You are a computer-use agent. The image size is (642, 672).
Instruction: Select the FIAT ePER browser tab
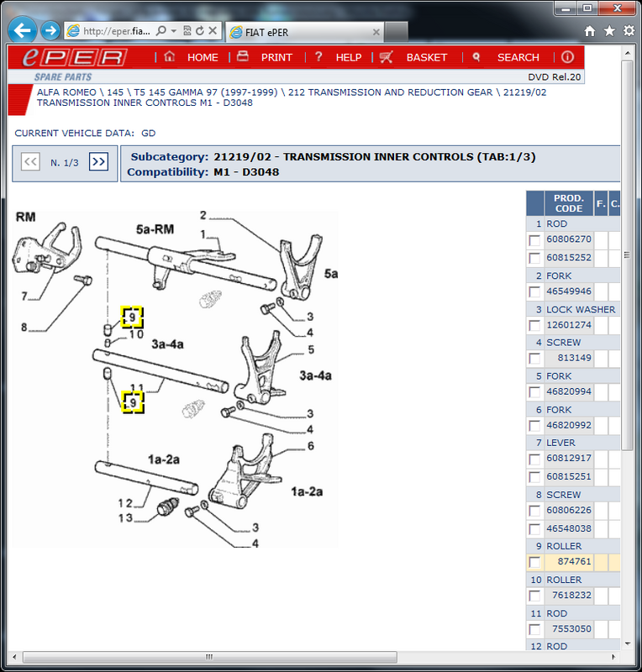pyautogui.click(x=304, y=32)
